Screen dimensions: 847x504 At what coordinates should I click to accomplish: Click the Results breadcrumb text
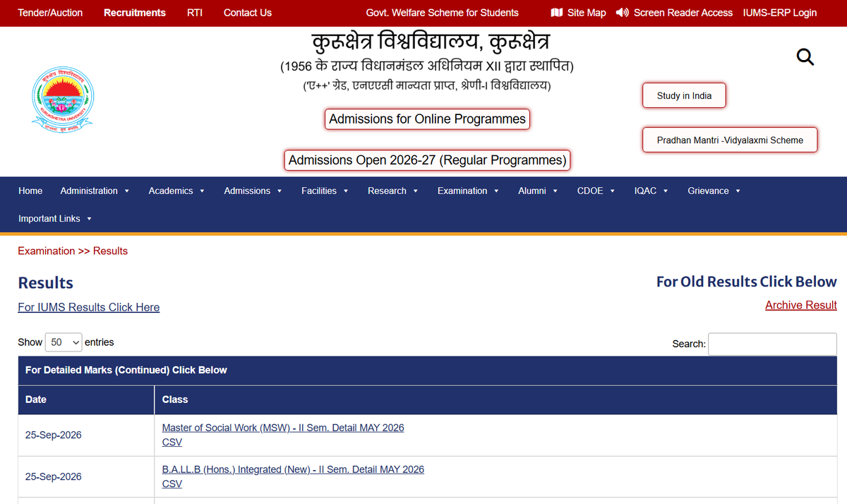pos(110,251)
